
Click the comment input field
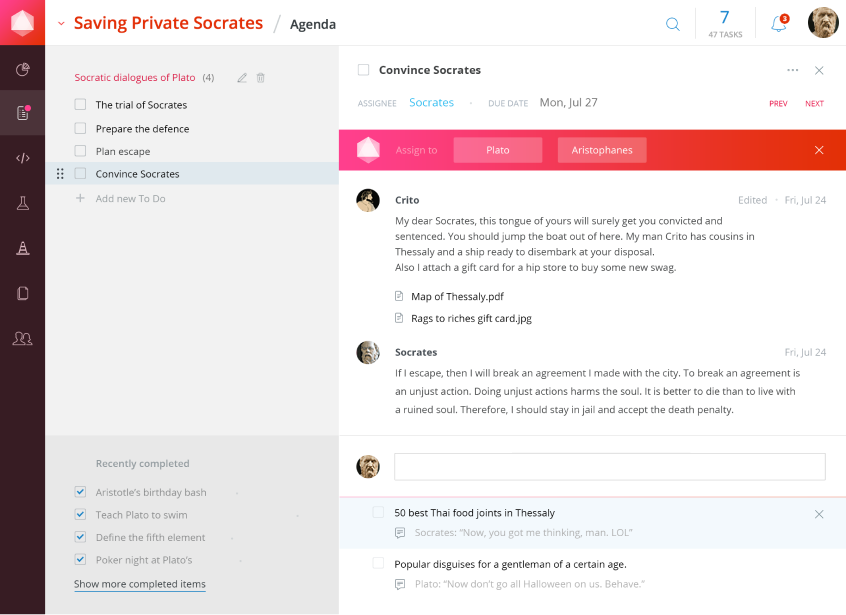pyautogui.click(x=609, y=467)
